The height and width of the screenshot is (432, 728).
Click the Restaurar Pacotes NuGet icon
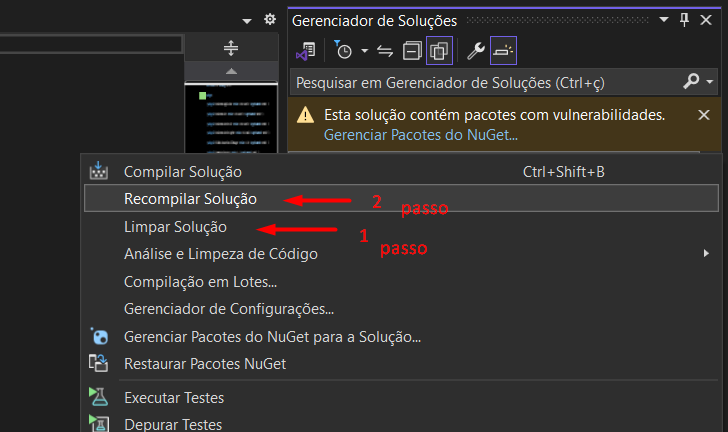point(98,363)
